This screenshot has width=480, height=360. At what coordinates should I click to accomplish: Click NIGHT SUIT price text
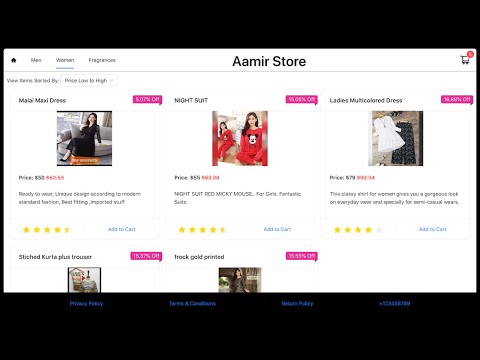point(197,178)
